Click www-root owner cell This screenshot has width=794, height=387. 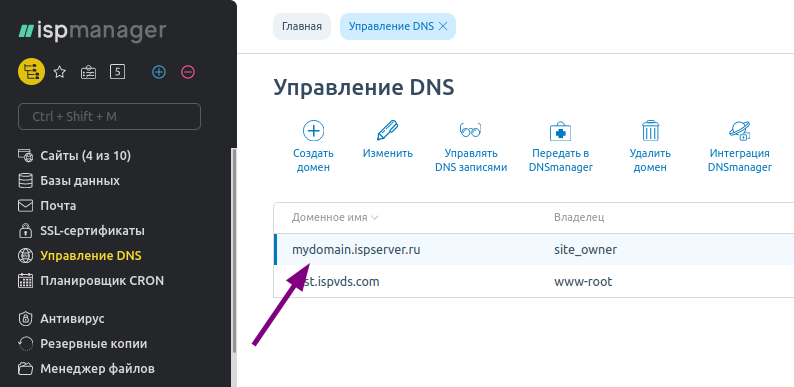(x=583, y=281)
